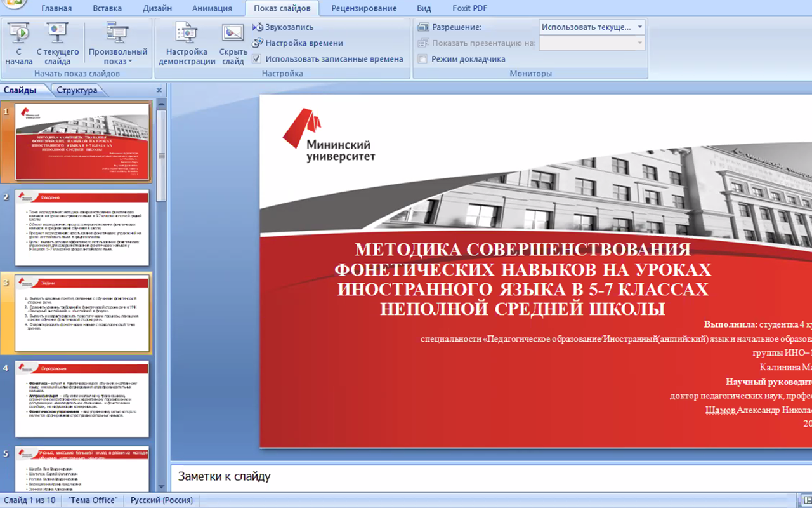This screenshot has height=508, width=812.
Task: Open the Вид ribbon tab
Action: point(424,8)
